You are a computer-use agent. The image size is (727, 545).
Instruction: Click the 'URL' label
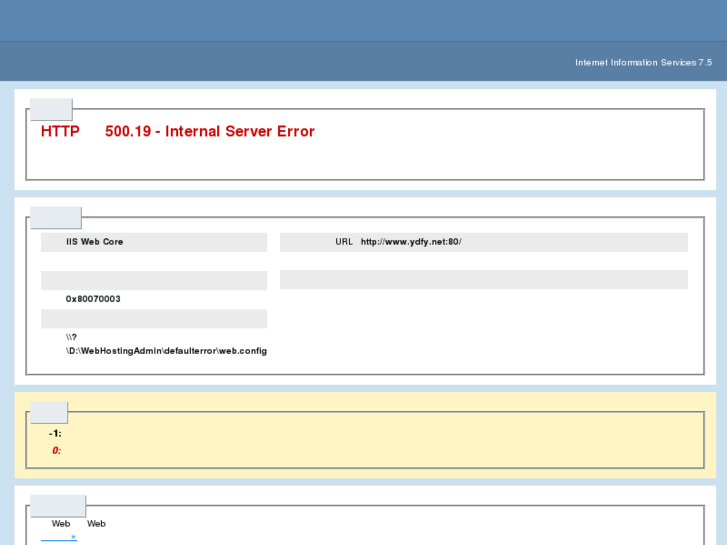[344, 242]
